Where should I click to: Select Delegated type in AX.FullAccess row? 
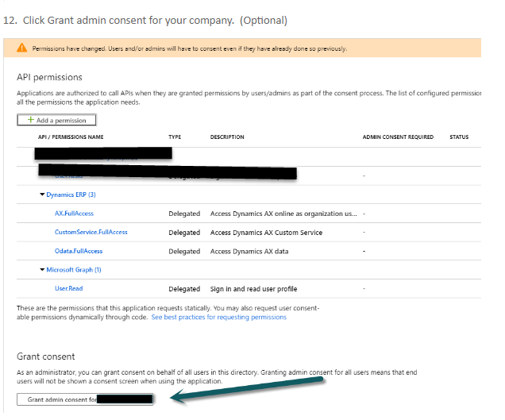[184, 214]
